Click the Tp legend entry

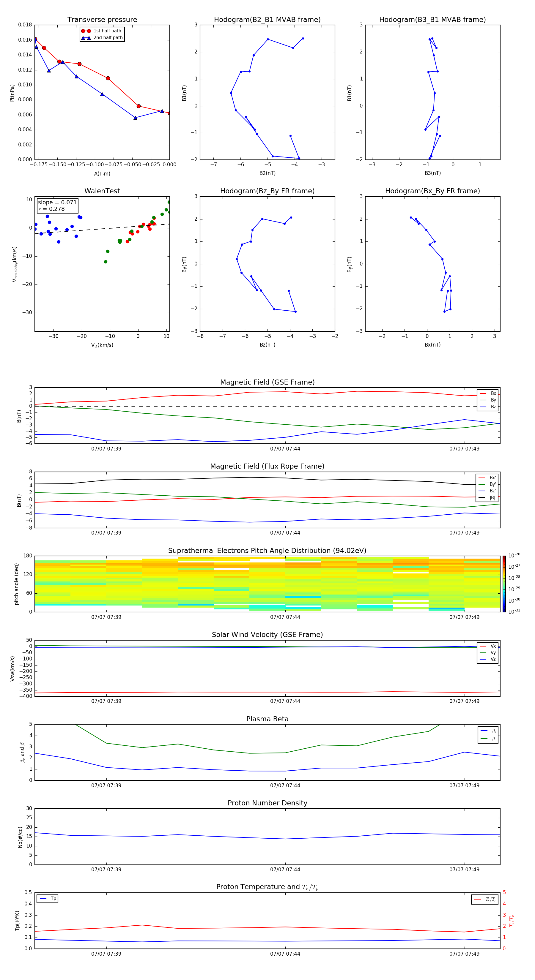point(48,899)
